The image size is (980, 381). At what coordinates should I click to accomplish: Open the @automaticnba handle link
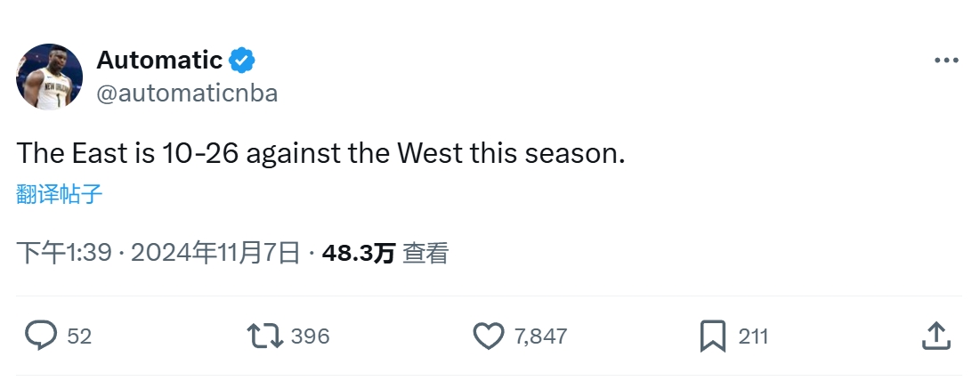(x=187, y=93)
